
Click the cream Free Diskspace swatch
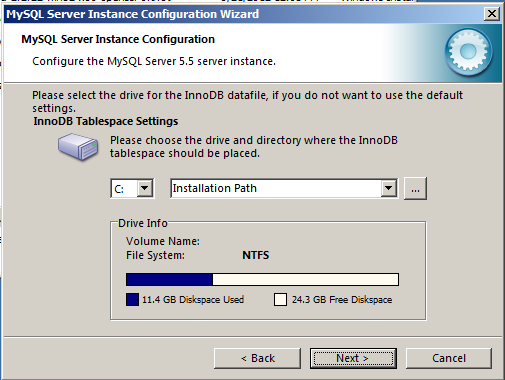pyautogui.click(x=280, y=299)
